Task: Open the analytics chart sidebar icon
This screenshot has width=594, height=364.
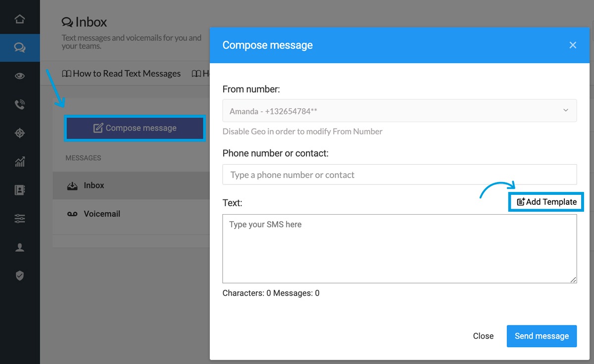Action: (x=20, y=162)
